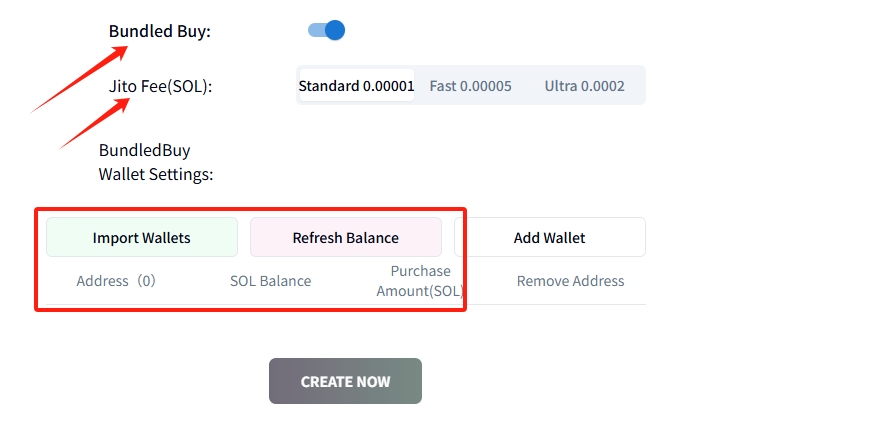Click the Jito Fee(SOL) label

pos(161,86)
